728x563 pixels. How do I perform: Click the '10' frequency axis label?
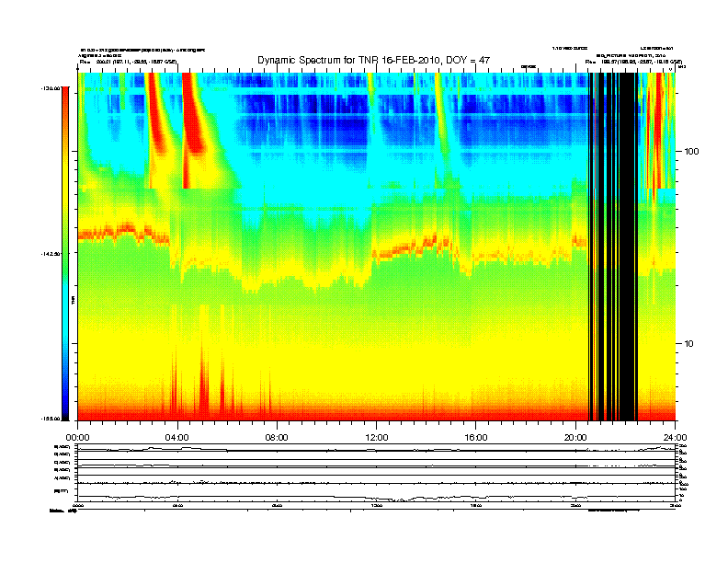[688, 344]
